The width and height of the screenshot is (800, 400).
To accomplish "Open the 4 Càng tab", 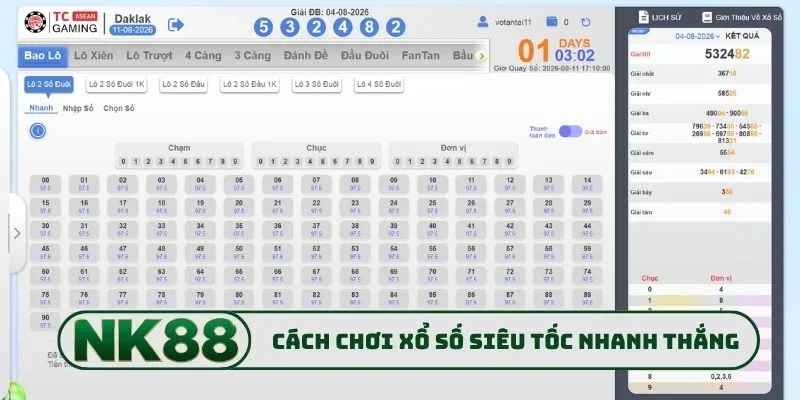I will (203, 56).
